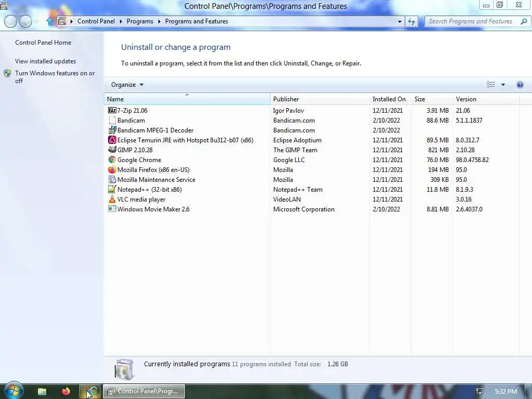Go forward with the Forward button
Viewport: 532px width, 399px height.
tap(25, 21)
